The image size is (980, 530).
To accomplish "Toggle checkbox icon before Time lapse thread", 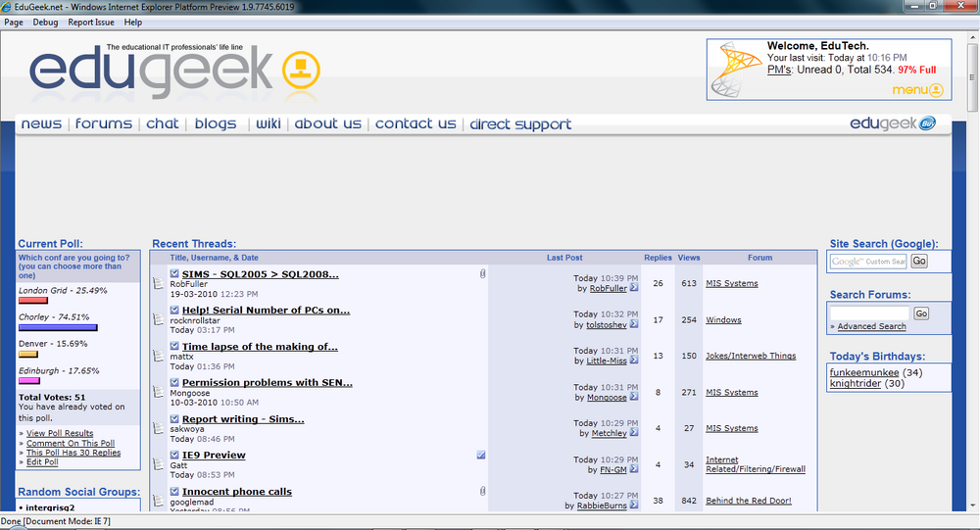I will point(174,346).
